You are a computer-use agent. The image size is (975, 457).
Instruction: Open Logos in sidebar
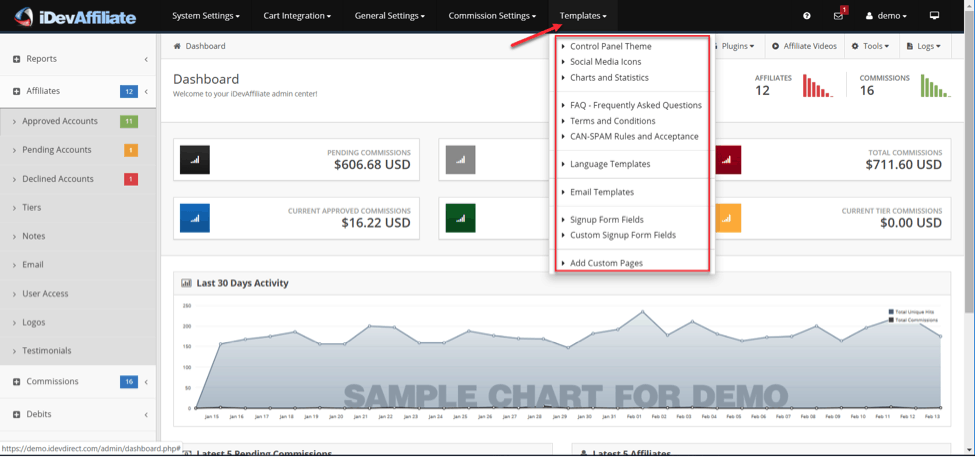click(34, 322)
